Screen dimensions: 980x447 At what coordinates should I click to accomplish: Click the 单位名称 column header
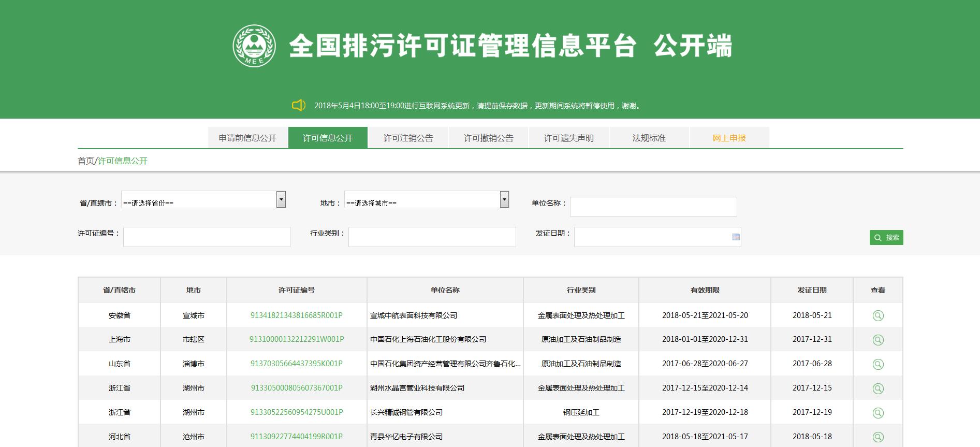click(x=445, y=290)
